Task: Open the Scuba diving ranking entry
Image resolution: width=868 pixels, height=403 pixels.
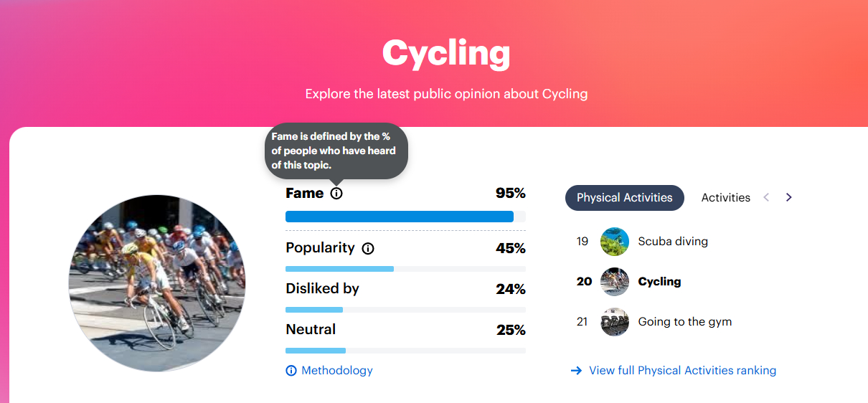Action: click(x=673, y=242)
